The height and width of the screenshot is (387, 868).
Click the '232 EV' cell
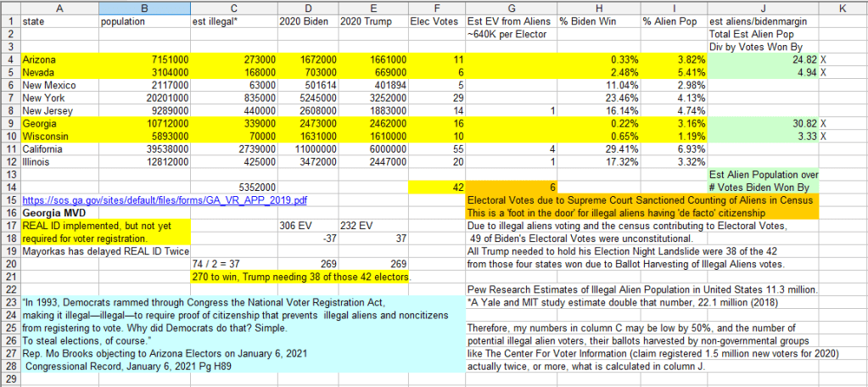point(371,225)
